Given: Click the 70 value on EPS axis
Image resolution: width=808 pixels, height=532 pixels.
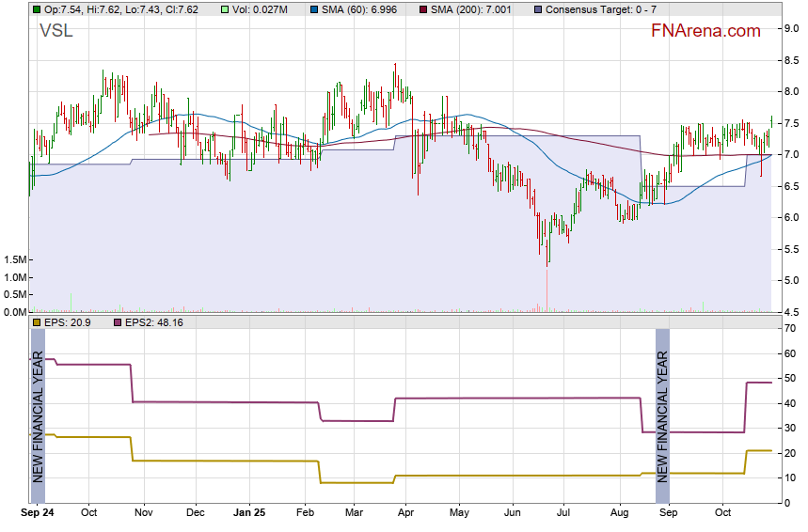Looking at the screenshot, I should (x=790, y=328).
